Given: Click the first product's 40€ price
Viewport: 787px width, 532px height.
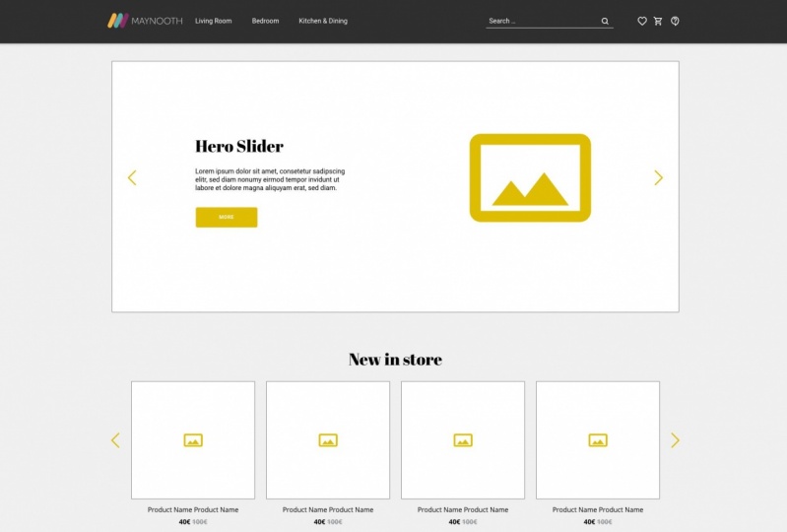Looking at the screenshot, I should 185,522.
